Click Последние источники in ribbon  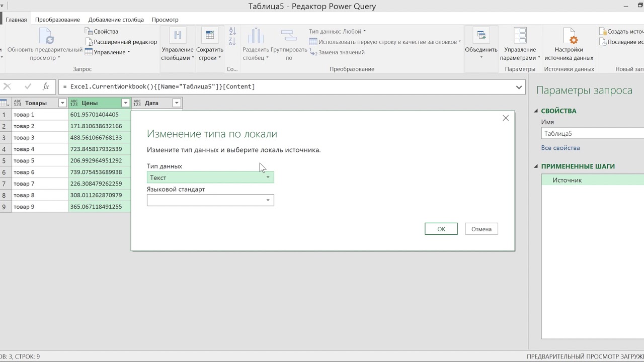pos(621,42)
